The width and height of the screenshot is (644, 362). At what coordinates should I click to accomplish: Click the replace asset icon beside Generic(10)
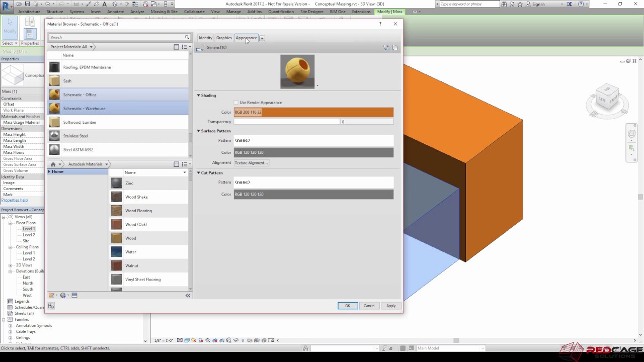pos(386,47)
